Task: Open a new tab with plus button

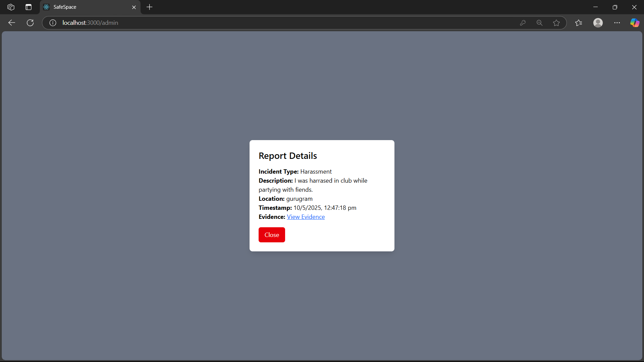Action: tap(150, 7)
